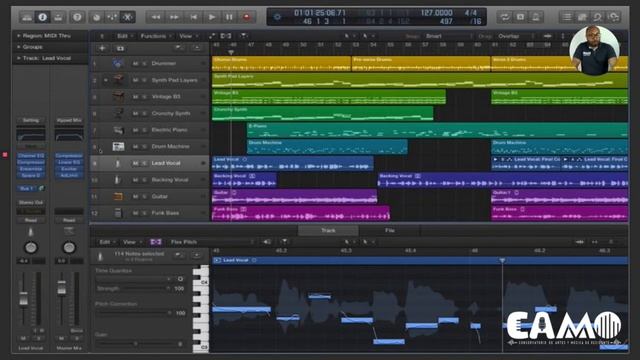Viewport: 640px width, 360px height.
Task: Toggle the Inspector info icon
Action: click(x=42, y=17)
